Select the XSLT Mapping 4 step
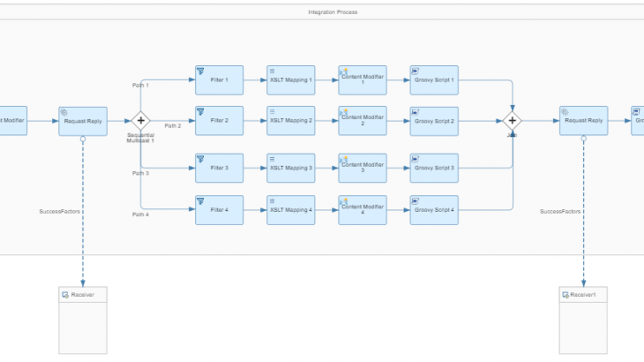644x362 pixels. tap(291, 210)
